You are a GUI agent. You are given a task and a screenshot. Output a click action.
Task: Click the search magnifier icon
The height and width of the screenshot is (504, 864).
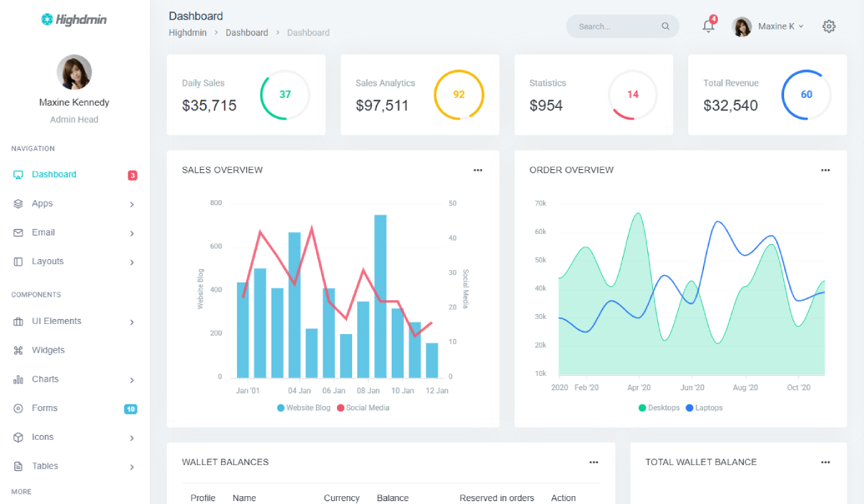tap(665, 27)
